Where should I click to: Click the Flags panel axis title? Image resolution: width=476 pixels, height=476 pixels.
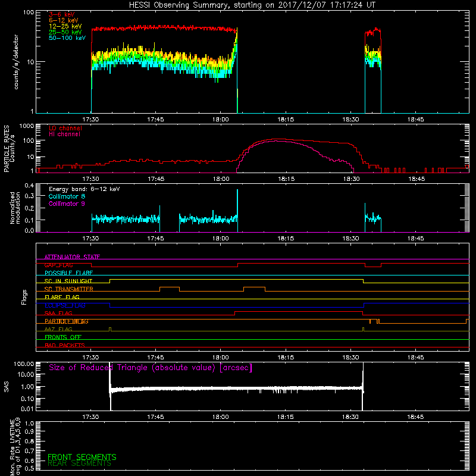[24, 297]
